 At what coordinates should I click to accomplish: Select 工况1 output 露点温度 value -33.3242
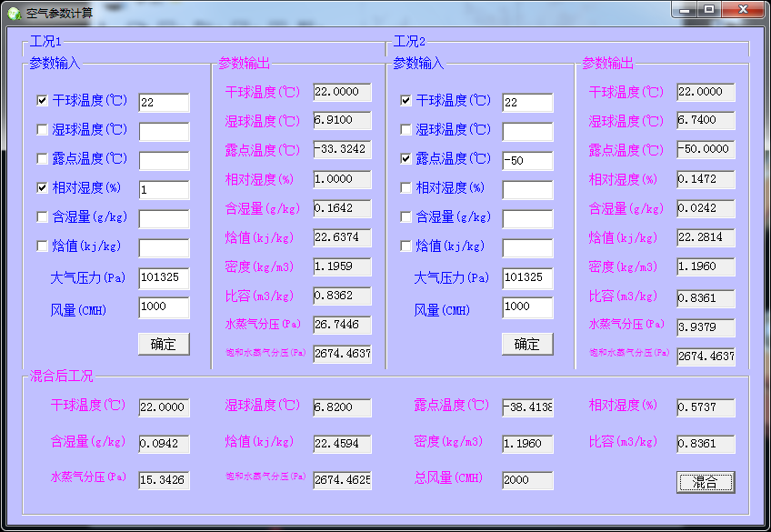[x=342, y=149]
